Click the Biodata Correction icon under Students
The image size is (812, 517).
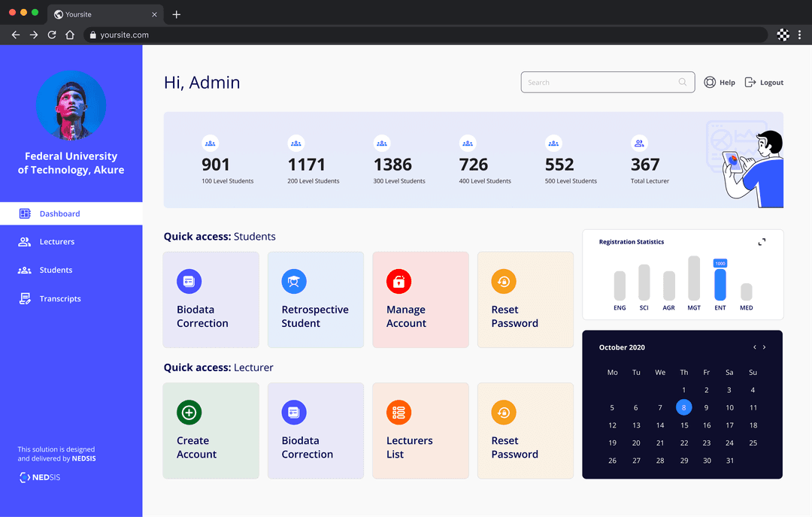tap(189, 281)
